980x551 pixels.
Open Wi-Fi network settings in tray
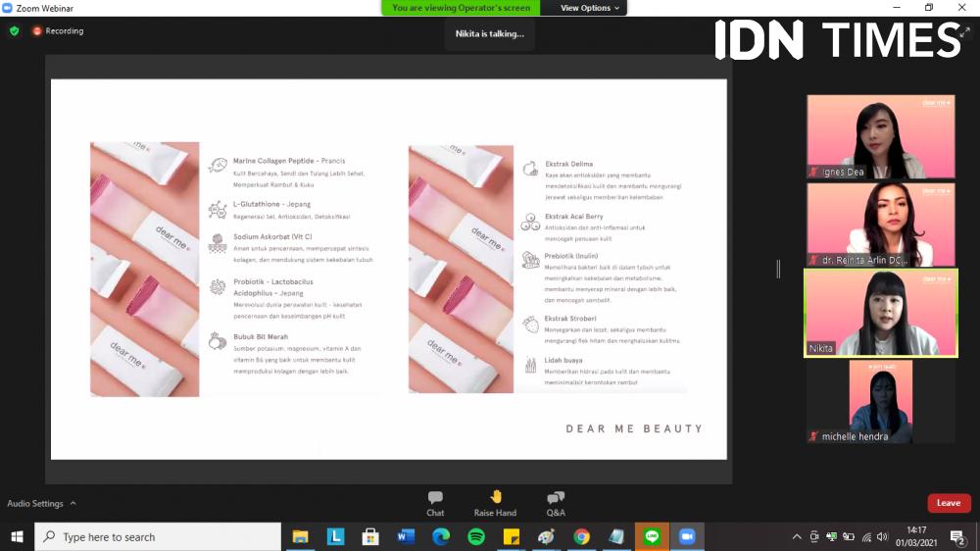pos(866,536)
